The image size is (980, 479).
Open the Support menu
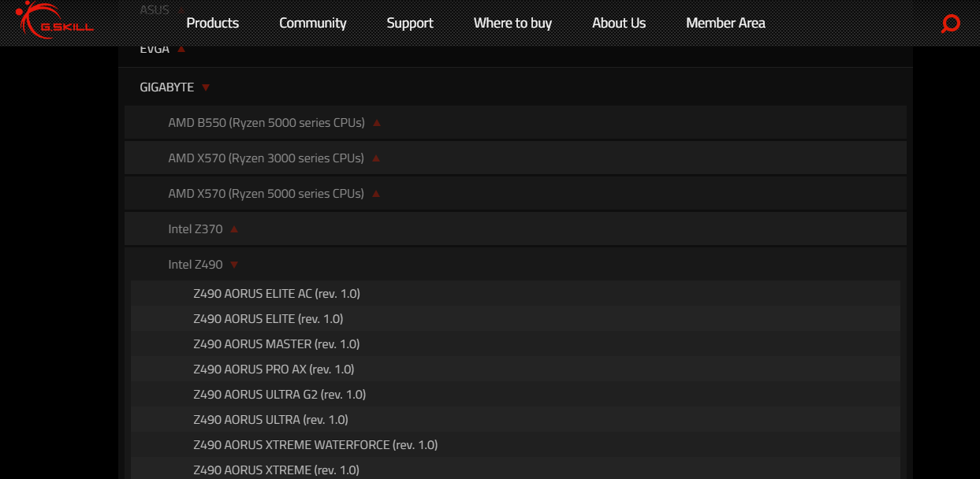[x=410, y=23]
